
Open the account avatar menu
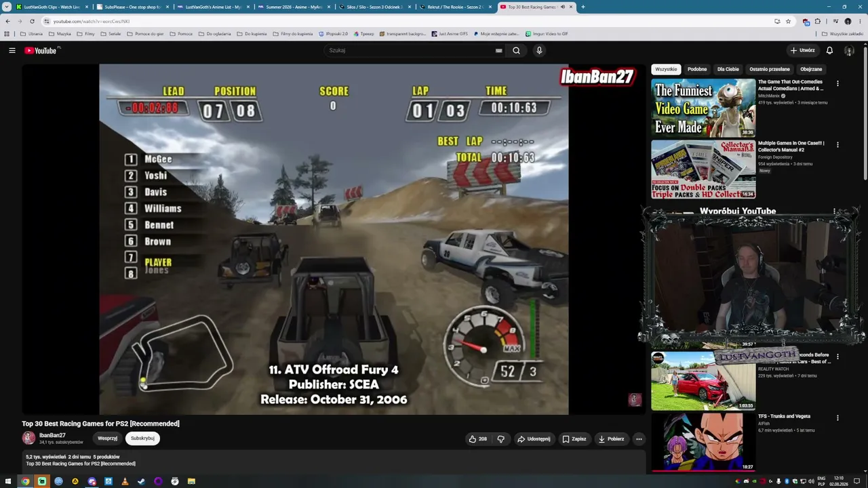(x=849, y=50)
